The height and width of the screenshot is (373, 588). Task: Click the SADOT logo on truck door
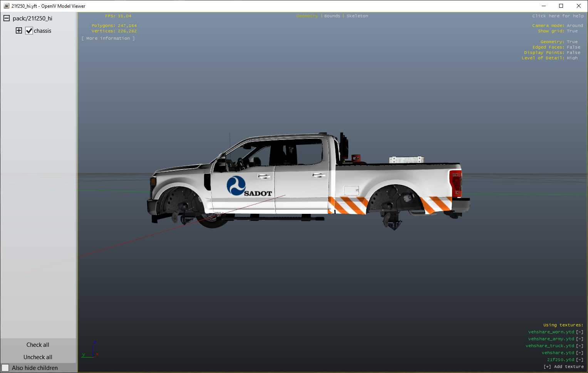click(248, 186)
